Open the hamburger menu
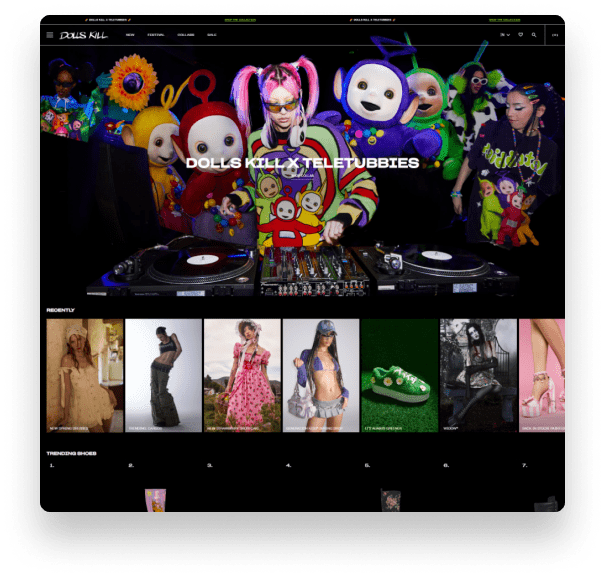The width and height of the screenshot is (605, 577). tap(50, 35)
